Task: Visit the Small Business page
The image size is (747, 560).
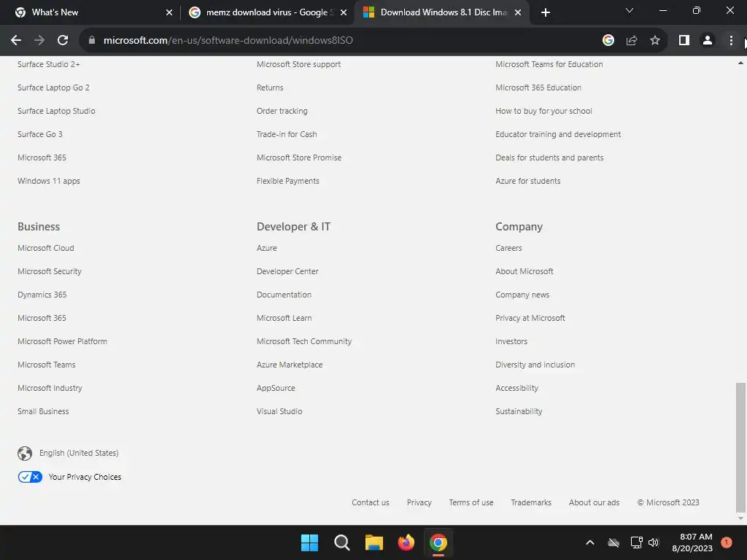Action: pos(43,411)
